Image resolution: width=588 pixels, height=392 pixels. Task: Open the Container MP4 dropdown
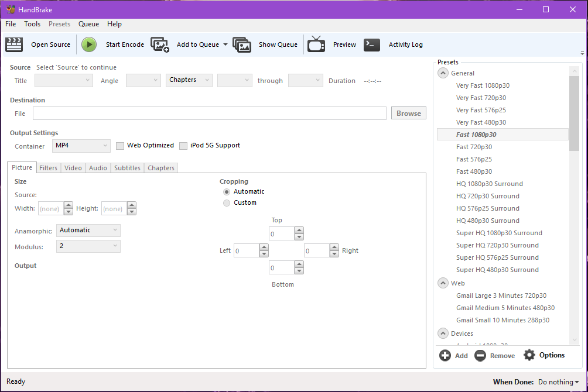(81, 146)
